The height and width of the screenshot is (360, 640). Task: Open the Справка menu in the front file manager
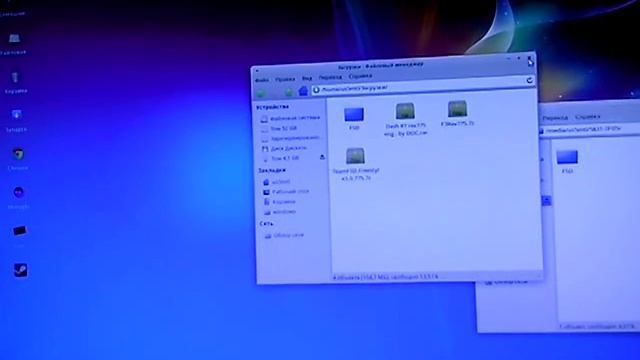(x=360, y=76)
